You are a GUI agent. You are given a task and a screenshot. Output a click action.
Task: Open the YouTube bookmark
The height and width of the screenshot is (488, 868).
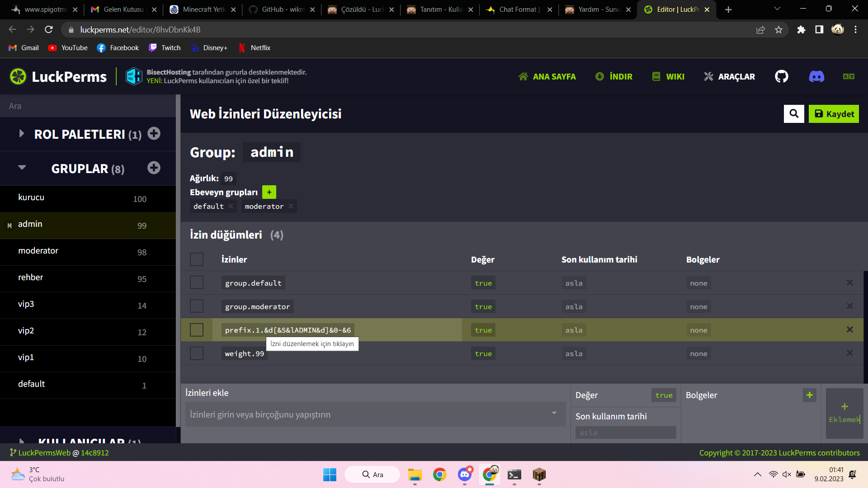pos(68,48)
